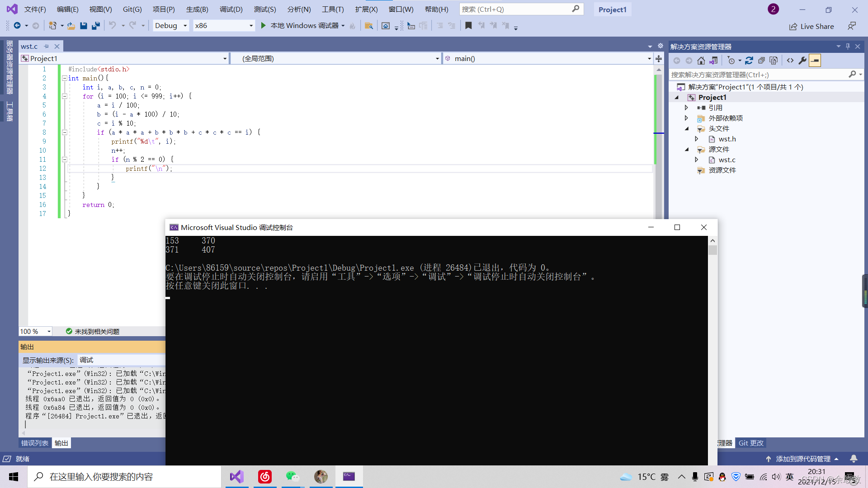Click the Solution Explorer home icon
This screenshot has height=488, width=868.
[701, 61]
